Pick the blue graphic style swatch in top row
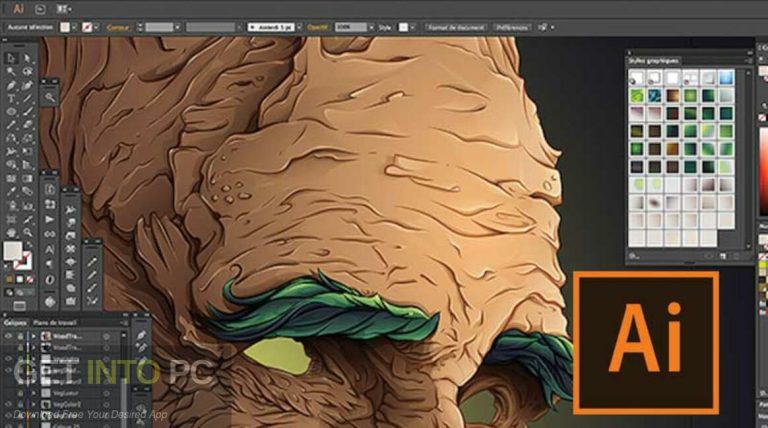The image size is (768, 428). 726,77
